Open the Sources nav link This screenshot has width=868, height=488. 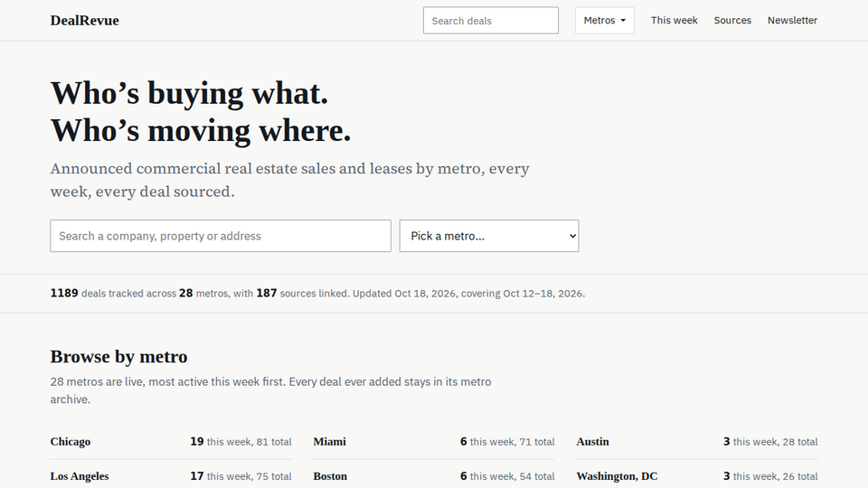[x=732, y=21]
